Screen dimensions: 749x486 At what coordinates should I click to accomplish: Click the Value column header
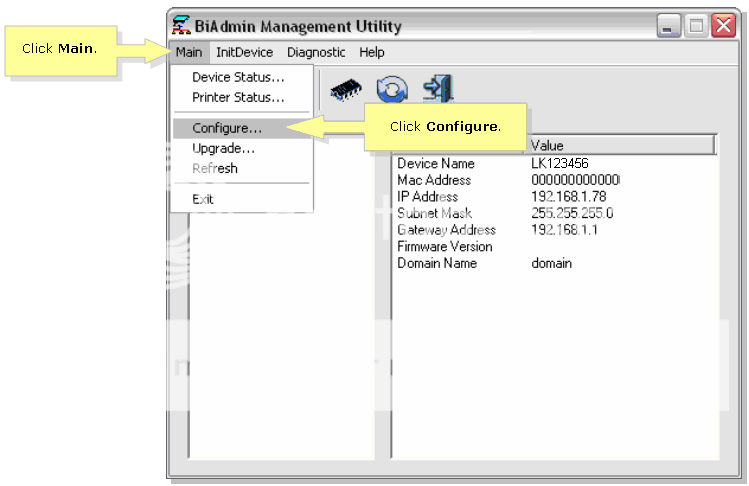[x=621, y=145]
